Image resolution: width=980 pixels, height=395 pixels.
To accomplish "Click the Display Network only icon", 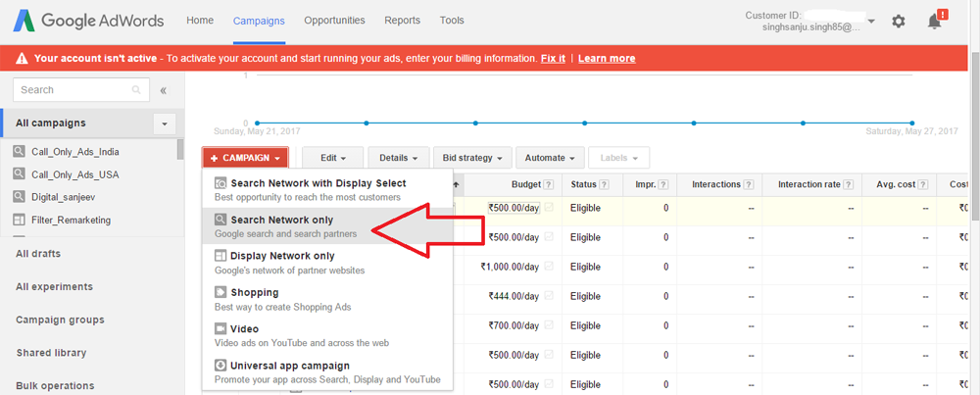I will click(220, 256).
